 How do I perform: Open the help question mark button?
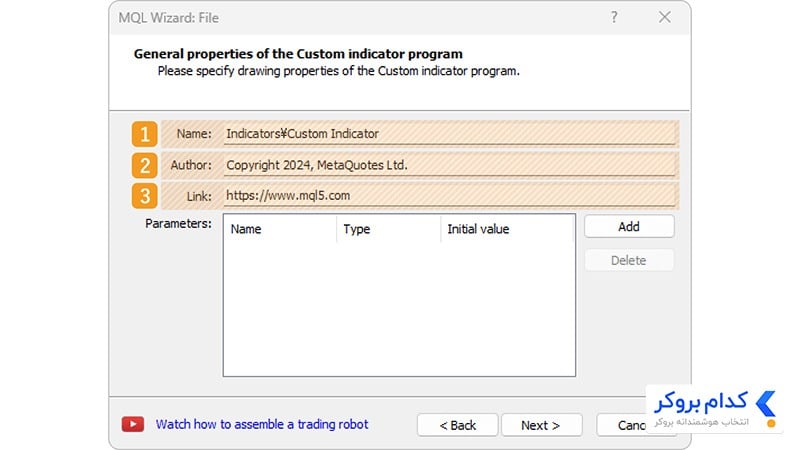pyautogui.click(x=614, y=17)
